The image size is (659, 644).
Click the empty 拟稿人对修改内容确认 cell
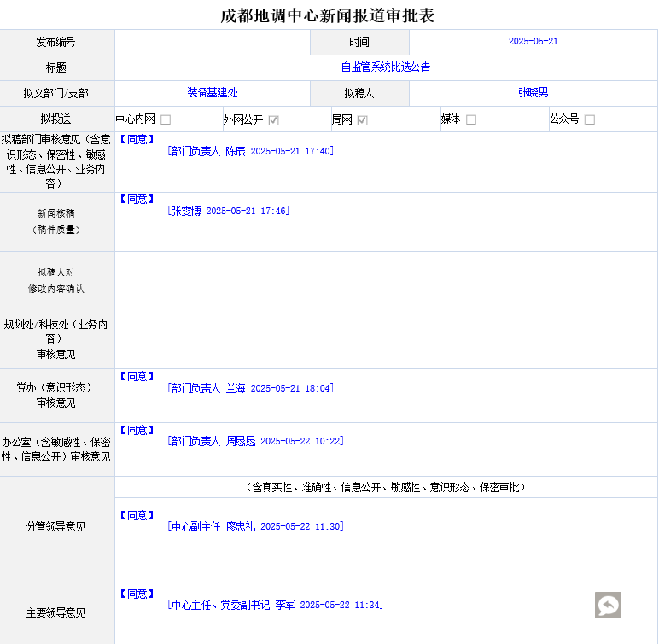386,281
